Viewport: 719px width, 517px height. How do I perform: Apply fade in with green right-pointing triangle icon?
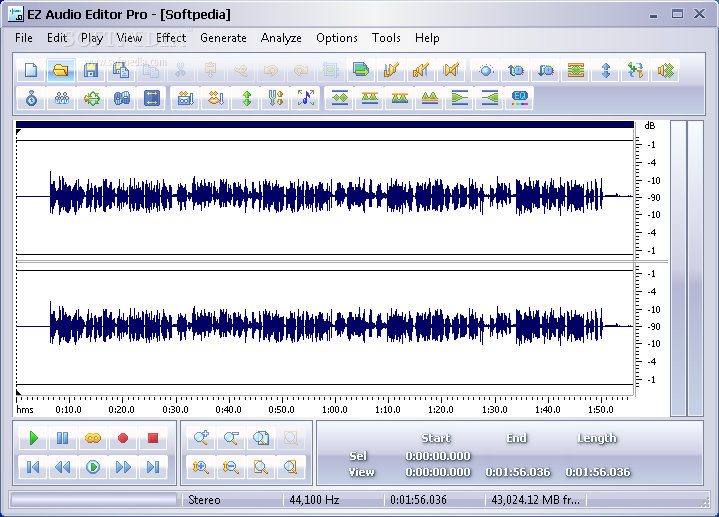point(459,98)
